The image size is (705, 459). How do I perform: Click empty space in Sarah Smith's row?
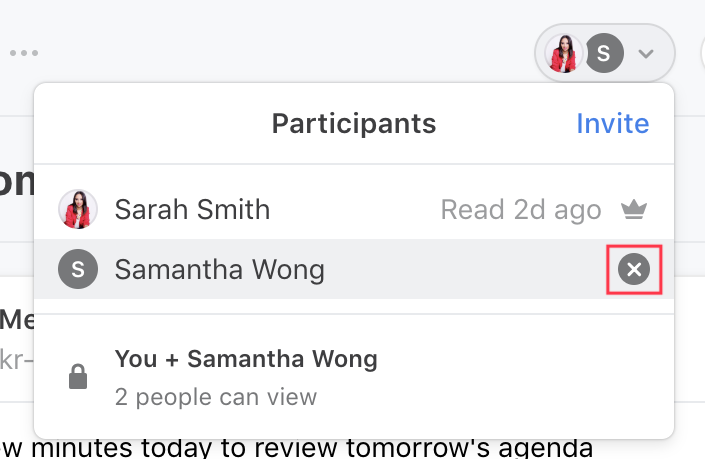click(x=355, y=209)
